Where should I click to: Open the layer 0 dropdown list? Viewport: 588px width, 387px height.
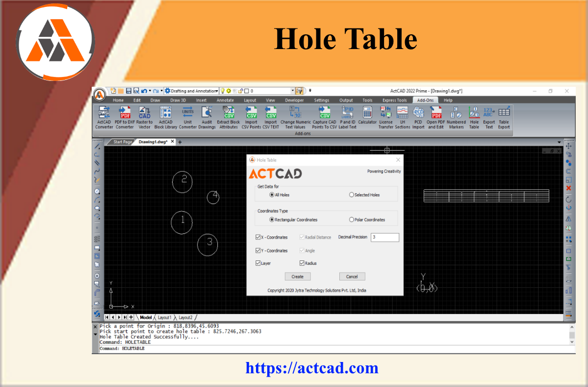click(292, 91)
